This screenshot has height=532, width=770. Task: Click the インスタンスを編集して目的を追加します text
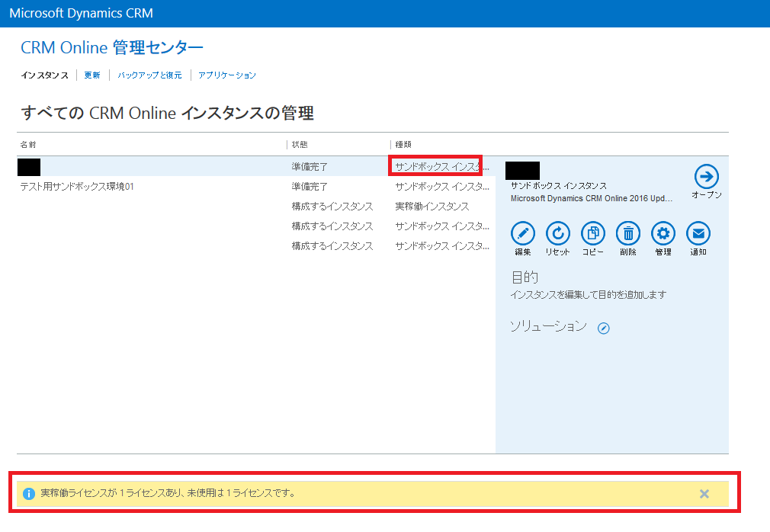point(589,294)
